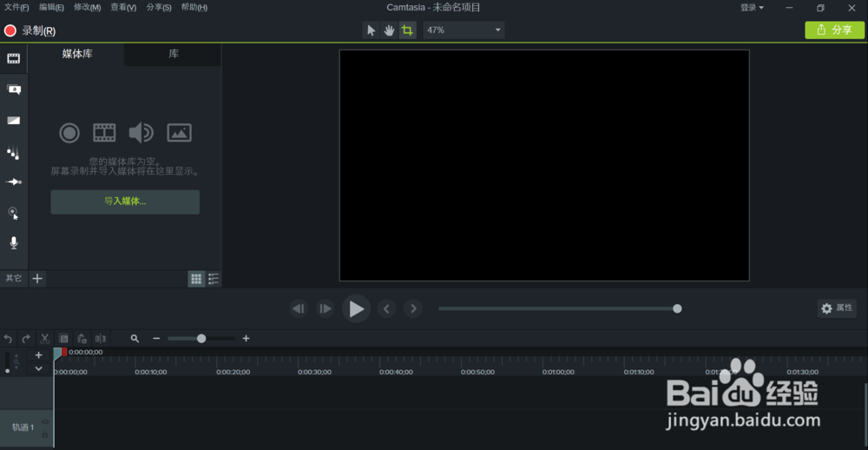Click the Split clip icon
Viewport: 868px width, 450px height.
click(x=100, y=339)
